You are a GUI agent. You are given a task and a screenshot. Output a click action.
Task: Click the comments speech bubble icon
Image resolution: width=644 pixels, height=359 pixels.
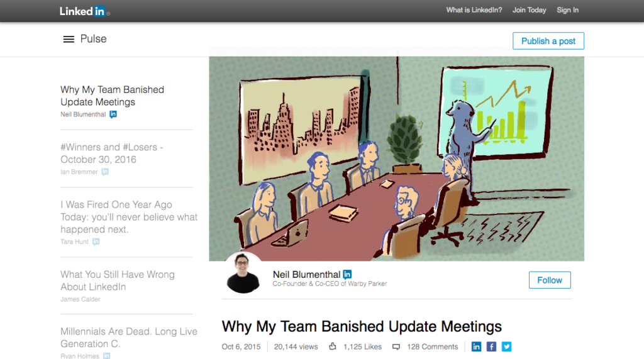click(396, 347)
